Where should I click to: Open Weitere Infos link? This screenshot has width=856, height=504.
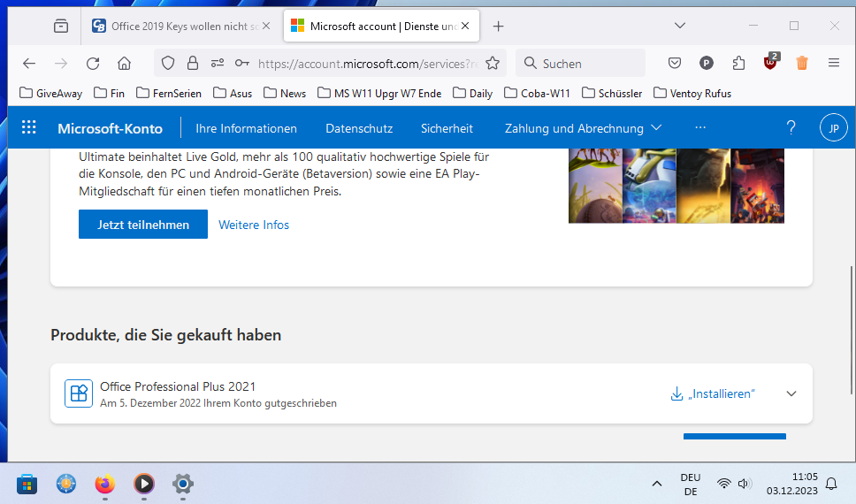click(254, 225)
